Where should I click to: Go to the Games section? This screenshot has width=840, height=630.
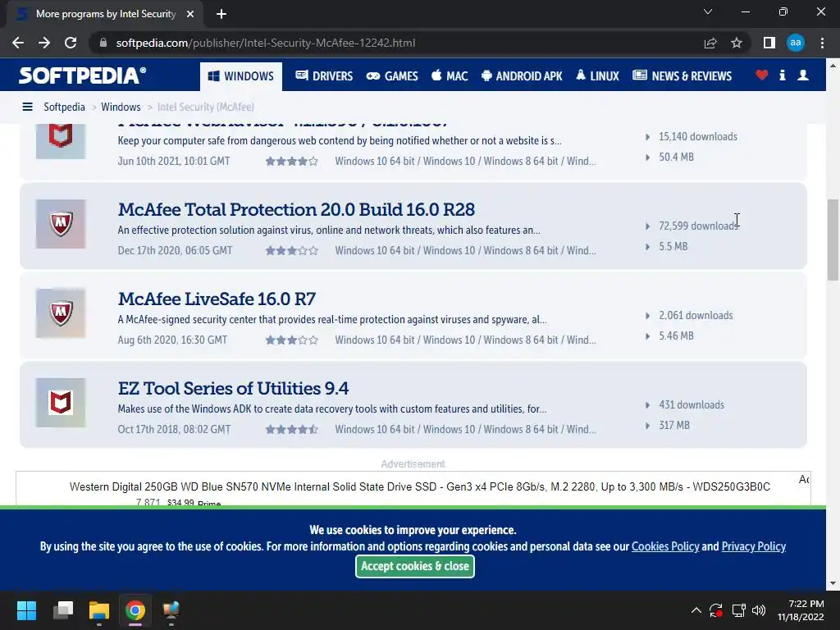tap(392, 76)
